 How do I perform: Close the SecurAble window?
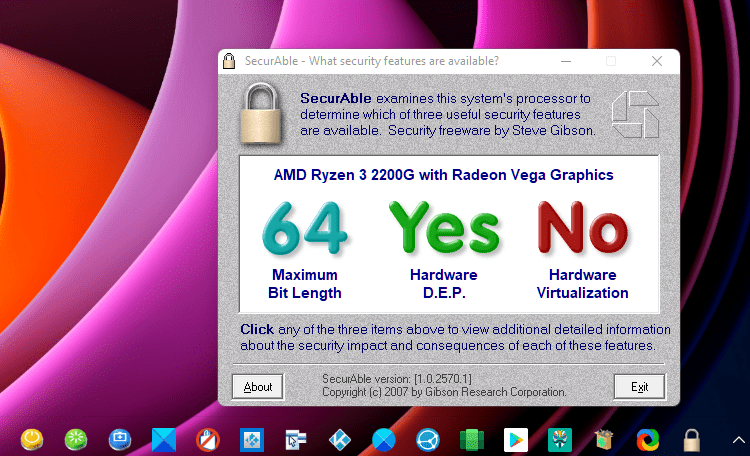coord(657,61)
